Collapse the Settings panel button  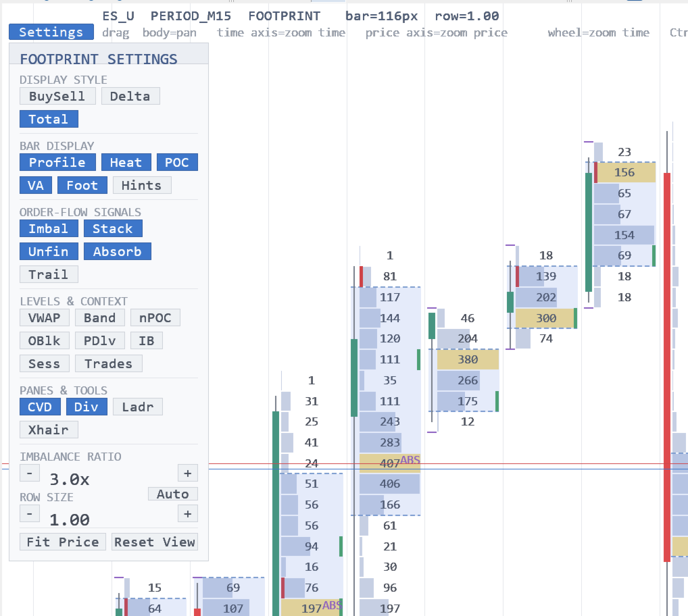click(x=51, y=32)
